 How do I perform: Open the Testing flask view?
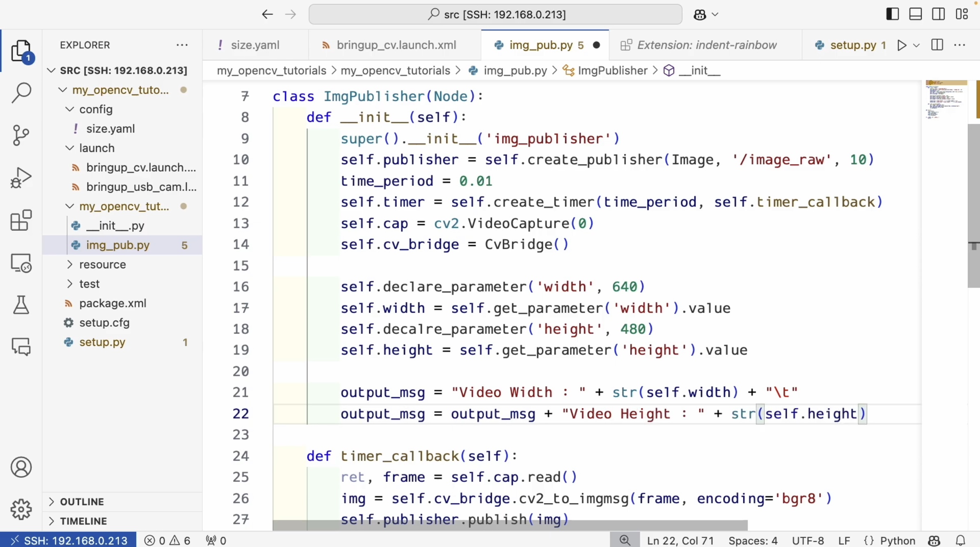[21, 305]
